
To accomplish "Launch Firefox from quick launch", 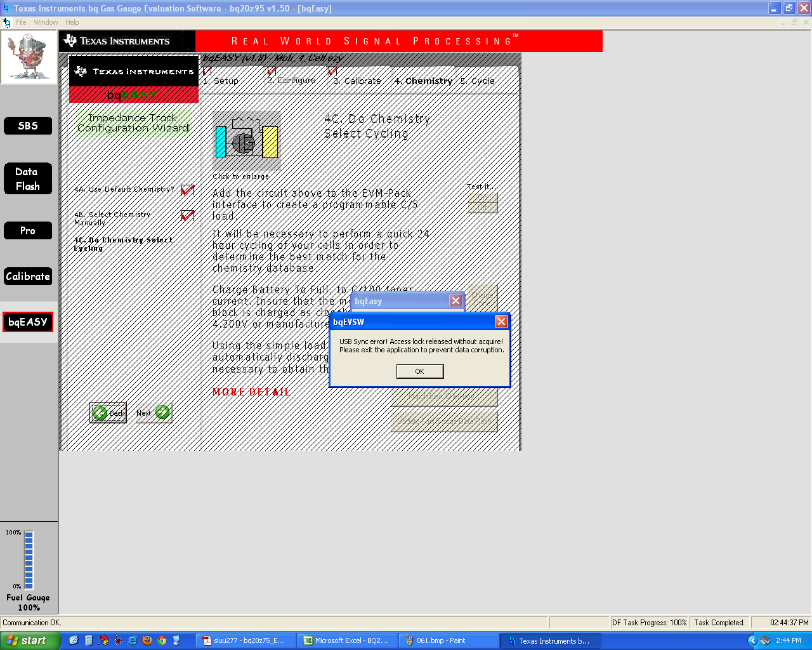I will (x=147, y=640).
